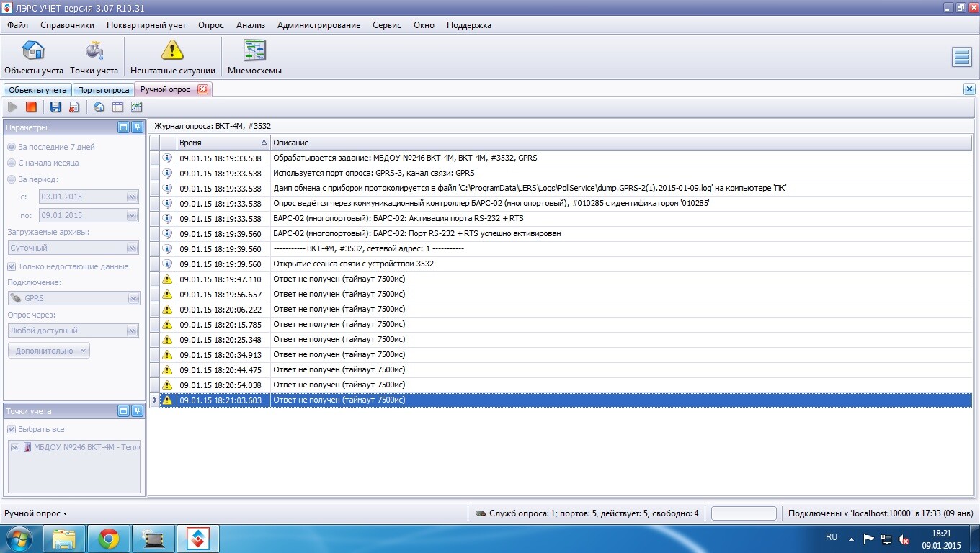The image size is (980, 553).
Task: Open the Мнемосхемы toolbar button
Action: [x=254, y=58]
